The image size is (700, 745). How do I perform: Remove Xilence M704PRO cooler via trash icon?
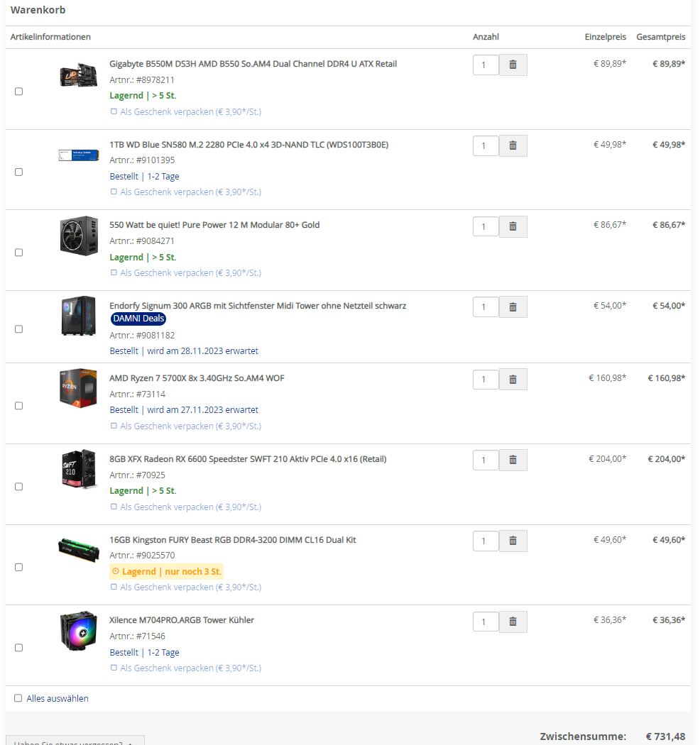[513, 622]
